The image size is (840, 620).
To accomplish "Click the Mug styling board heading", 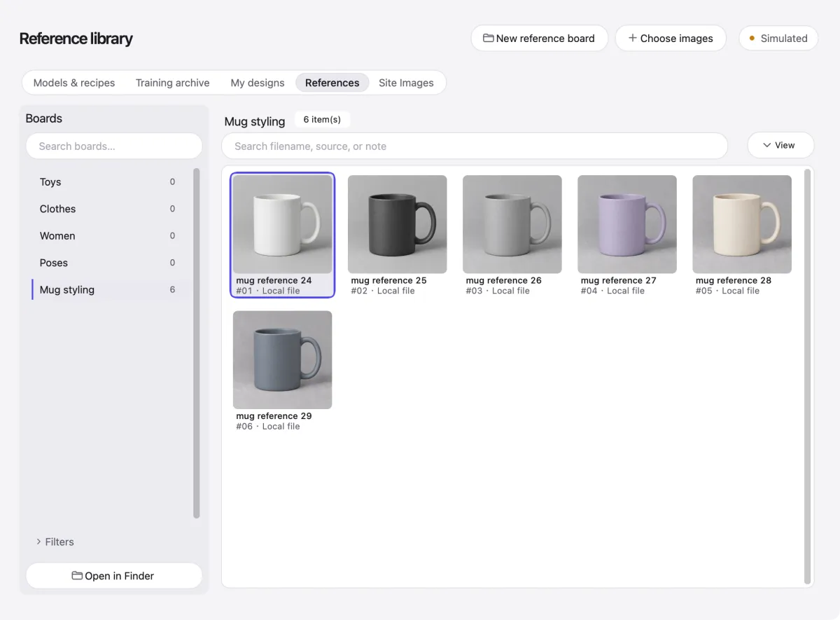I will pos(255,121).
